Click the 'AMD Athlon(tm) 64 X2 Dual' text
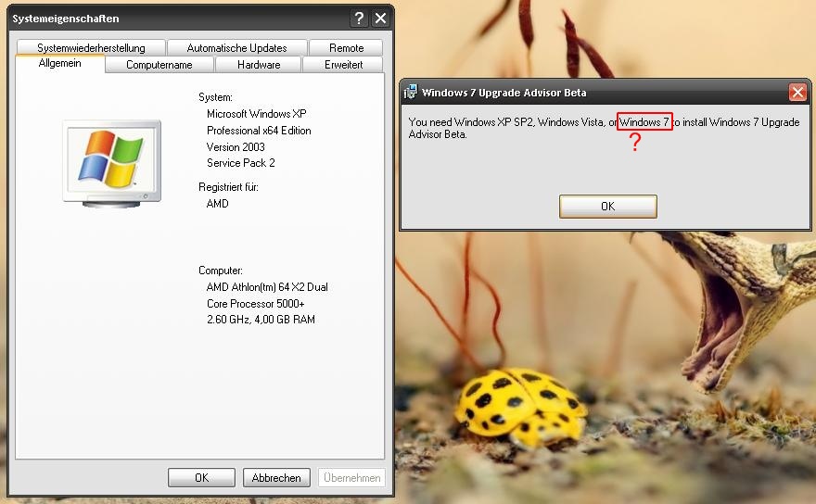The width and height of the screenshot is (816, 504). coord(267,287)
